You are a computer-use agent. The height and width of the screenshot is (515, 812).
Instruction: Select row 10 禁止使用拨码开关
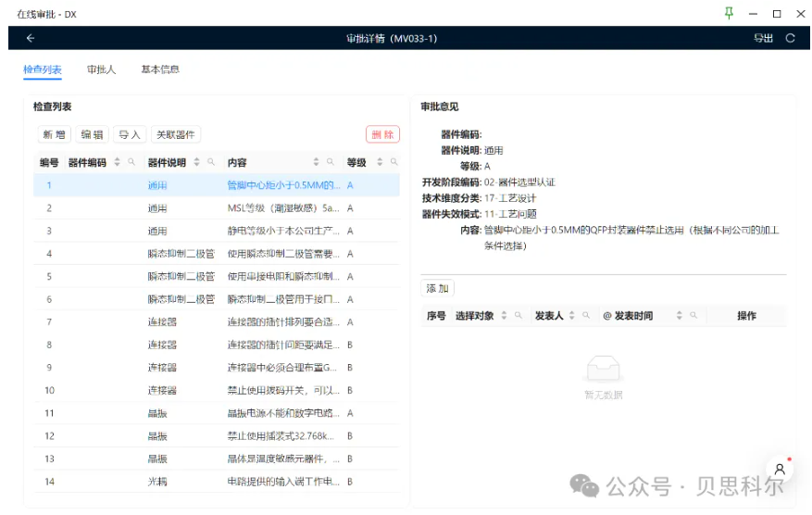[x=217, y=390]
